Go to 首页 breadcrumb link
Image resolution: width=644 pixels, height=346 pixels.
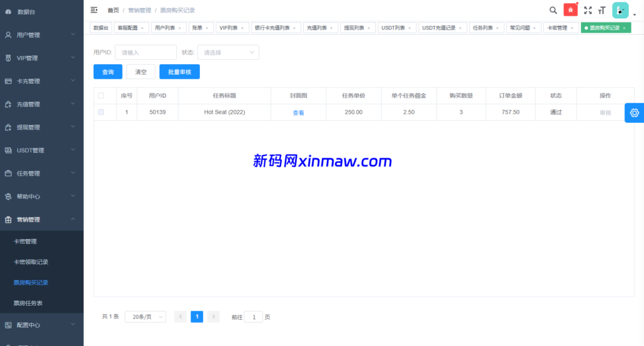click(x=113, y=10)
